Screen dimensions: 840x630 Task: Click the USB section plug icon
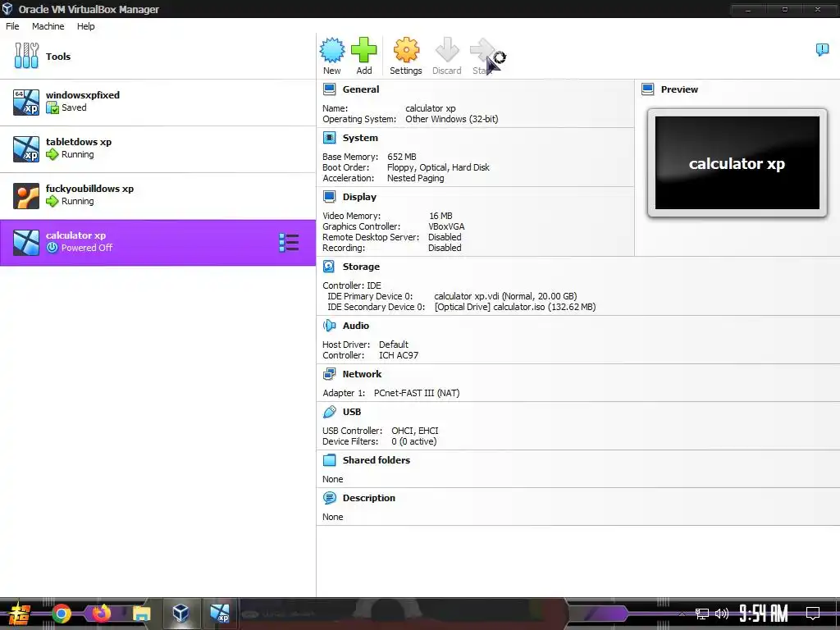pos(330,412)
